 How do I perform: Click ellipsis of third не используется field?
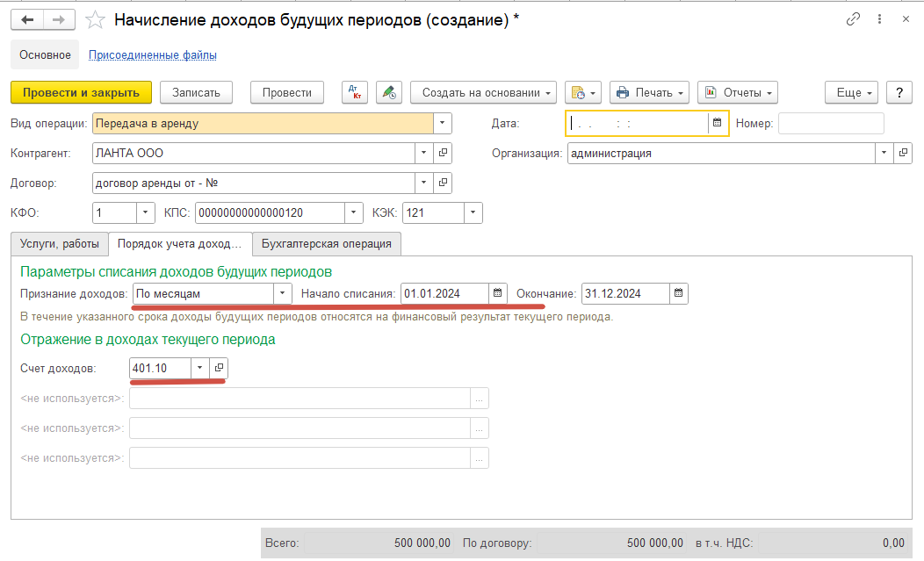coord(479,458)
